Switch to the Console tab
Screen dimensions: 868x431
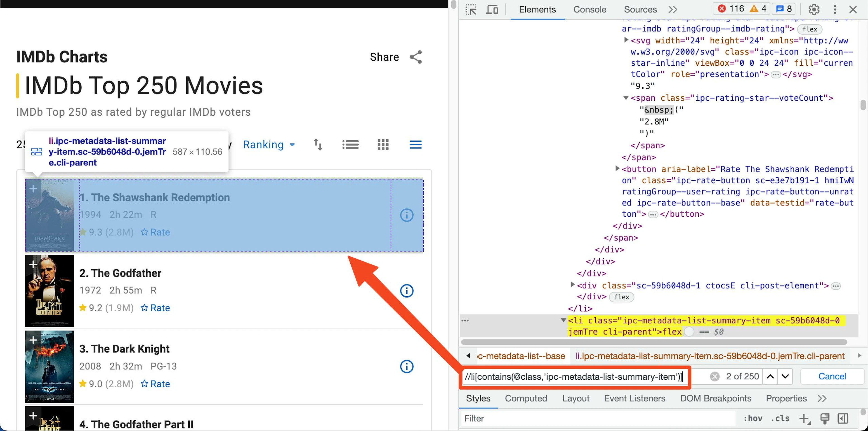click(x=590, y=10)
